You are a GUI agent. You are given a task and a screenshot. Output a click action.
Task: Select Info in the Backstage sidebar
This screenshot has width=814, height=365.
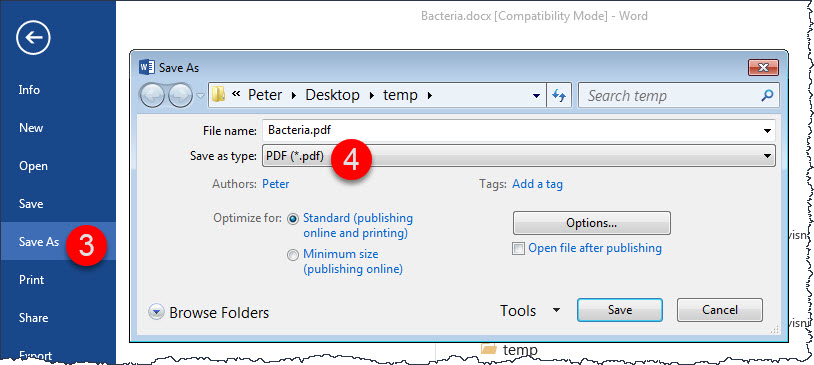coord(29,89)
